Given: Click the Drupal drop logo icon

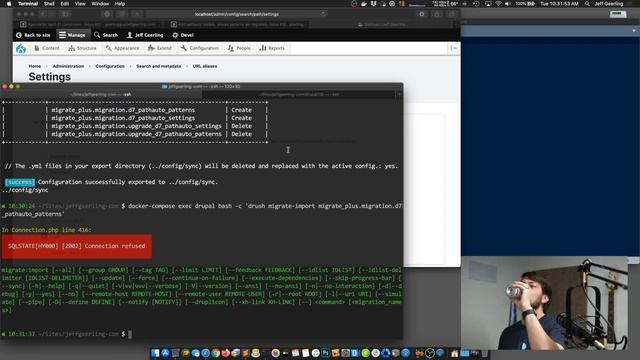Looking at the screenshot, I should pos(21,49).
